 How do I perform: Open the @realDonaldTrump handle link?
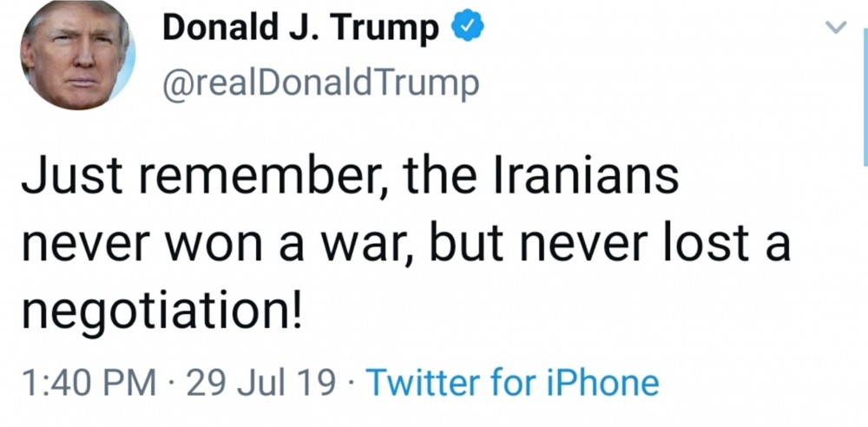[x=320, y=82]
